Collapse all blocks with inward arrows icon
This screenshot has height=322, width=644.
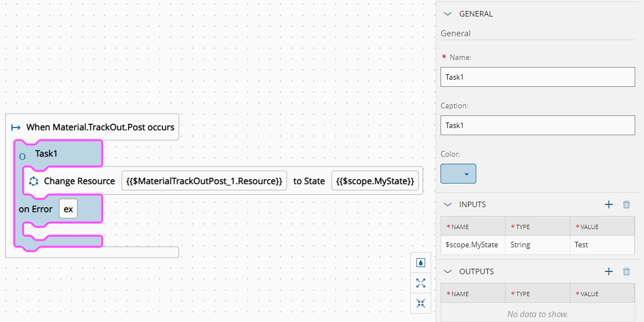tap(421, 303)
